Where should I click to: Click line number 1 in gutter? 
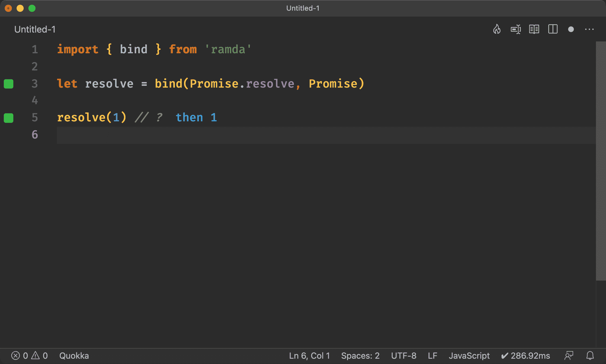click(x=35, y=49)
